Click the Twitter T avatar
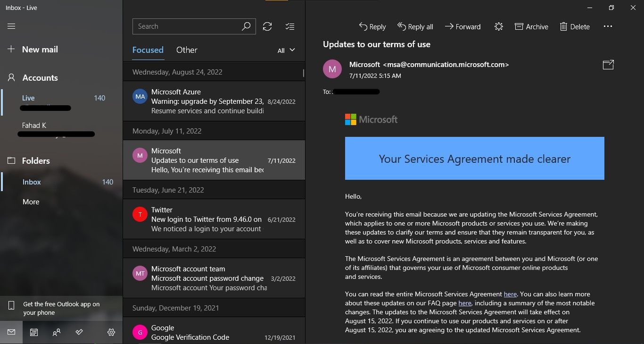This screenshot has height=344, width=644. 140,215
